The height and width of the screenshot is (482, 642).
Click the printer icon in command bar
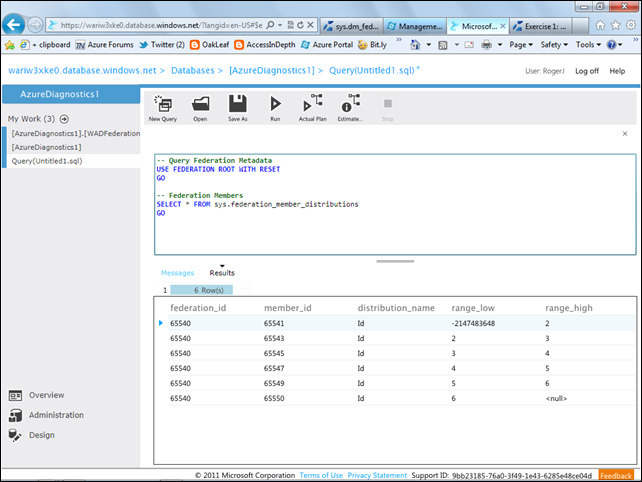point(486,45)
